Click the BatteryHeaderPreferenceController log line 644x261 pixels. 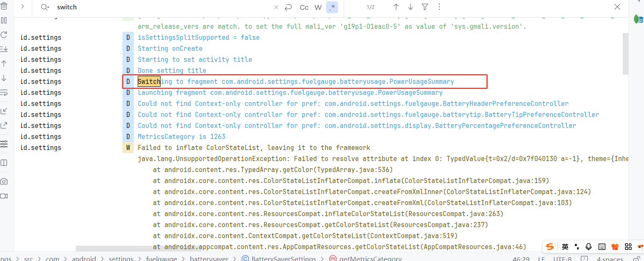click(353, 104)
